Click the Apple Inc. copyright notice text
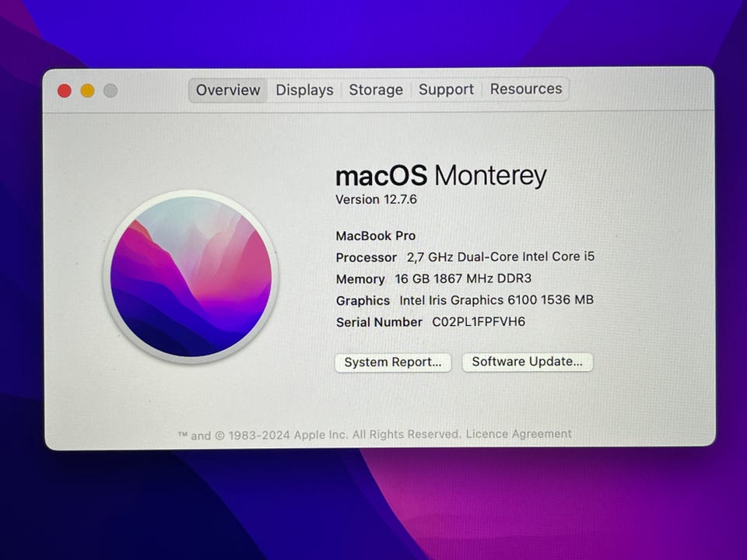The image size is (747, 560). (x=319, y=435)
